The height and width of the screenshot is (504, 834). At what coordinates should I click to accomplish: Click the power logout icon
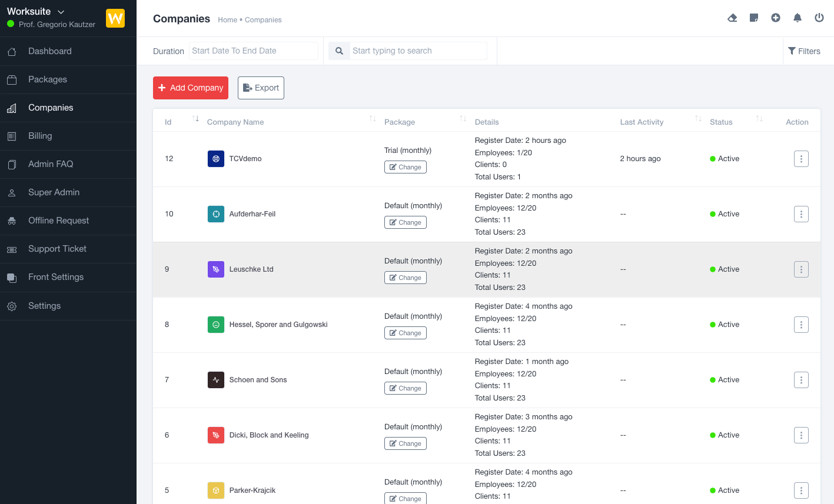(819, 18)
